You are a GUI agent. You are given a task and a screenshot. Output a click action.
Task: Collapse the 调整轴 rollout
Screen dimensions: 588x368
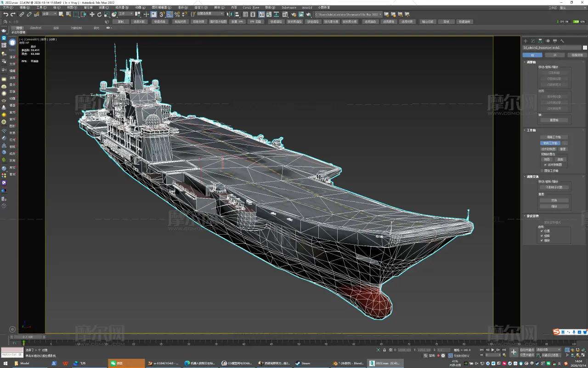[x=531, y=62]
